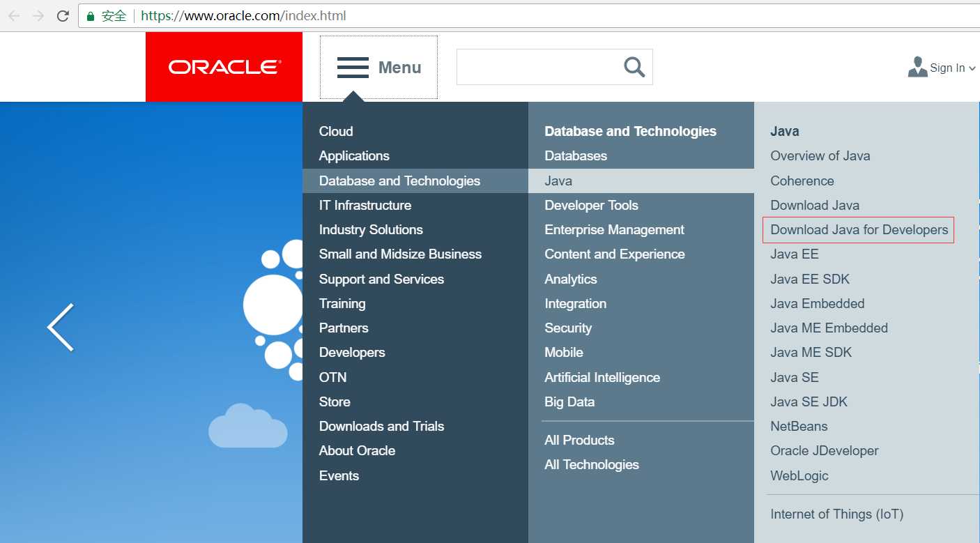Click the Sign In user icon

(917, 67)
